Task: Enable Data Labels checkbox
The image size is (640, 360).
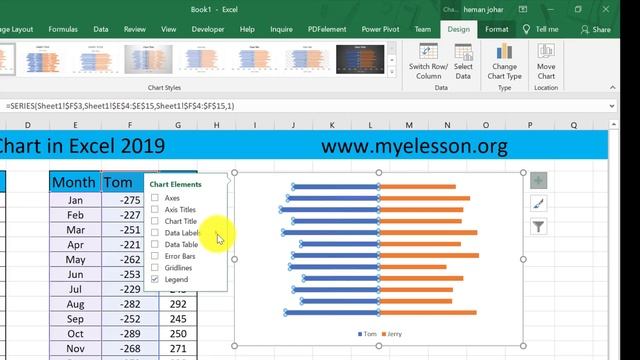Action: click(155, 233)
